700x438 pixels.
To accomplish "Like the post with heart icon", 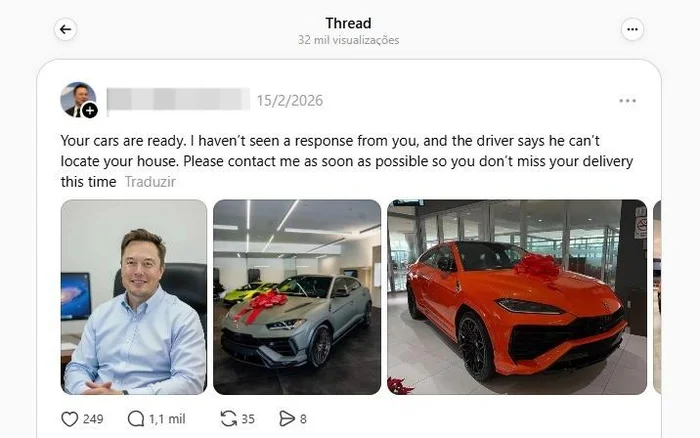I will coord(70,419).
